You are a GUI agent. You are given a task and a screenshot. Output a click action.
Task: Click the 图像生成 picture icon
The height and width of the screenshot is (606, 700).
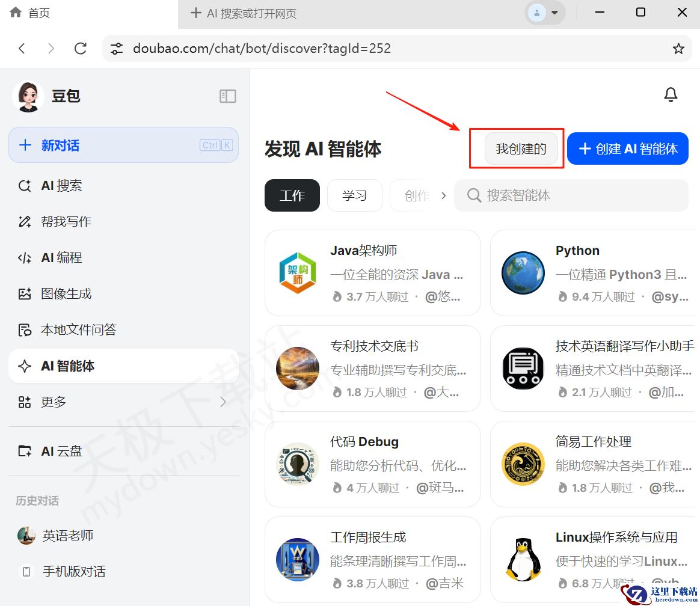click(x=25, y=293)
